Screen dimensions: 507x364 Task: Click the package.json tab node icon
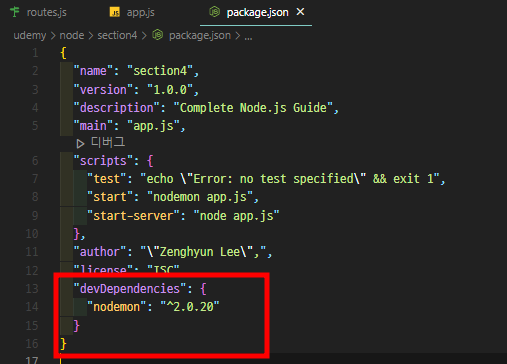click(x=214, y=12)
